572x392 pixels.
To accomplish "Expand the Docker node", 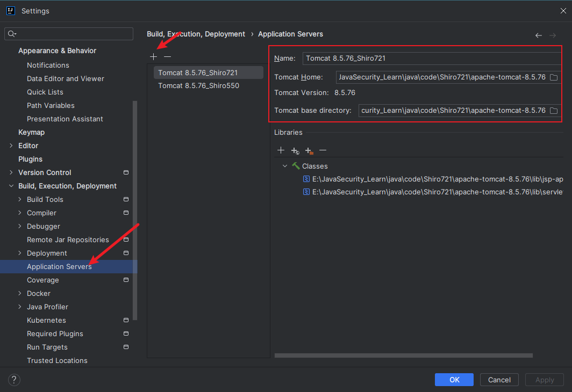I will [20, 293].
